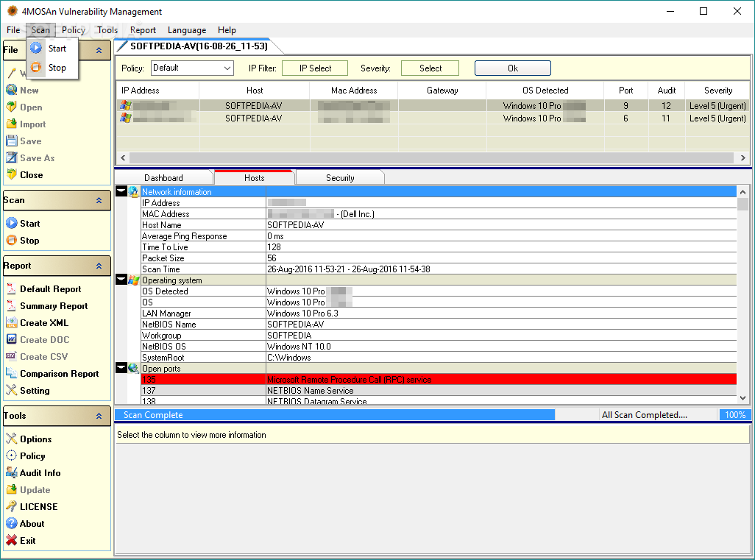Click the details pane scroll up arrow
Image resolution: width=755 pixels, height=560 pixels.
(743, 191)
